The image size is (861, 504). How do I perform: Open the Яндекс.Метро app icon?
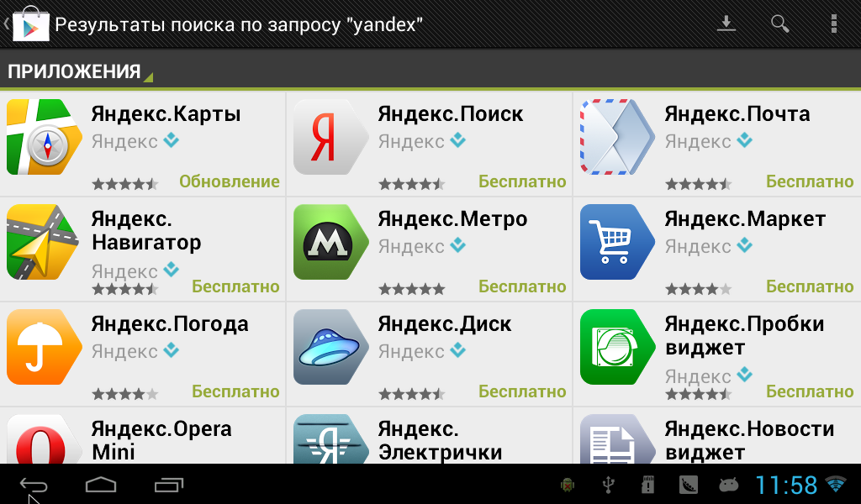pyautogui.click(x=331, y=242)
